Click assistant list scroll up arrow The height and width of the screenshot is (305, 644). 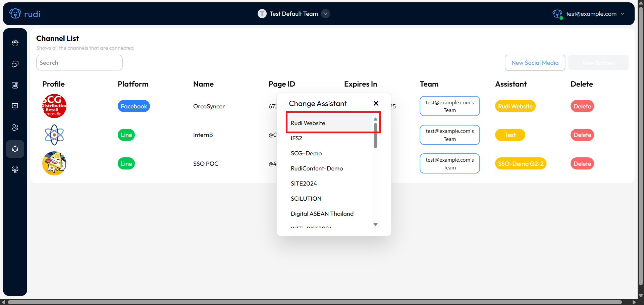tap(375, 119)
